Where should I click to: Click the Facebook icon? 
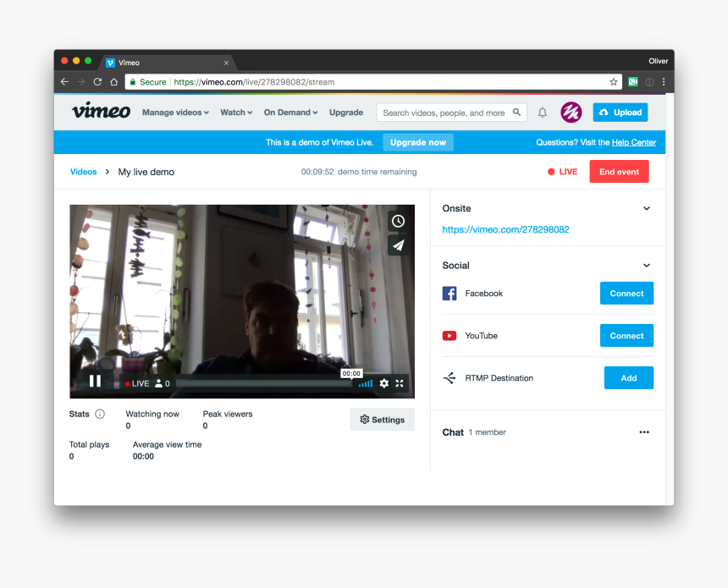449,294
